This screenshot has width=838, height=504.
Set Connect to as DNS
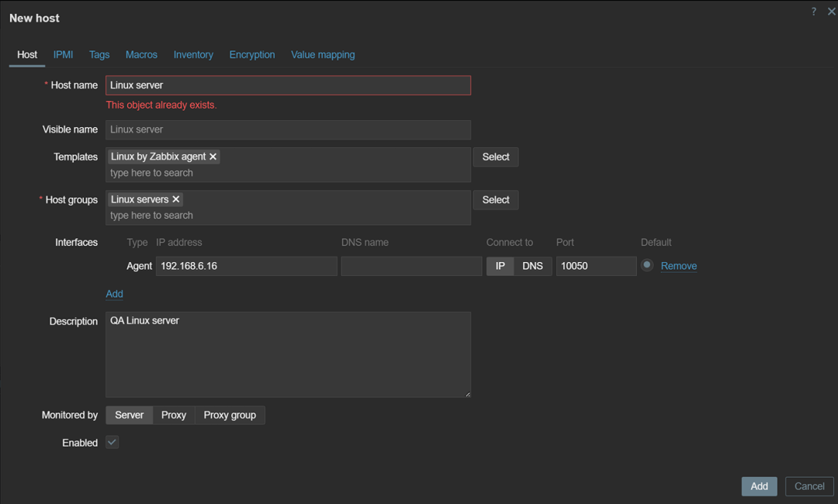click(x=532, y=266)
